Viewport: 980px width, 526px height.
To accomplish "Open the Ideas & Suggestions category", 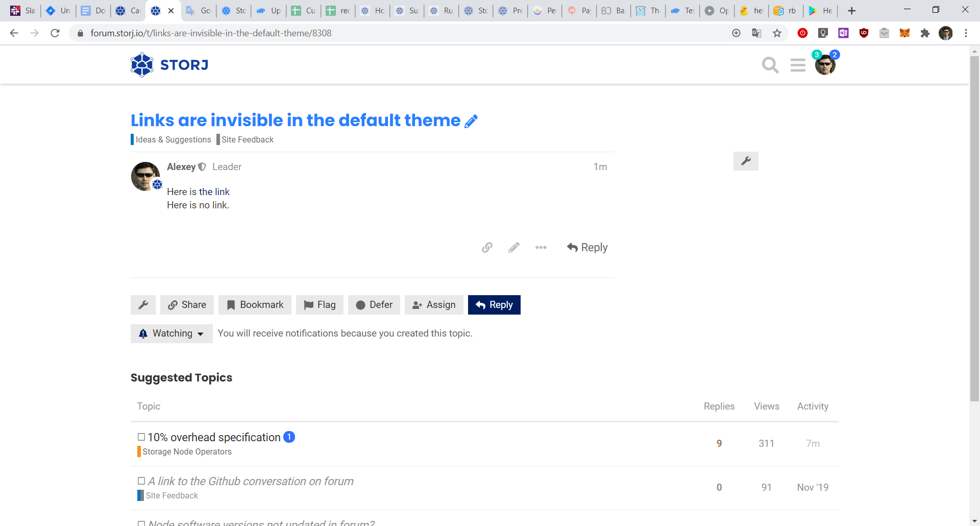I will click(x=173, y=140).
